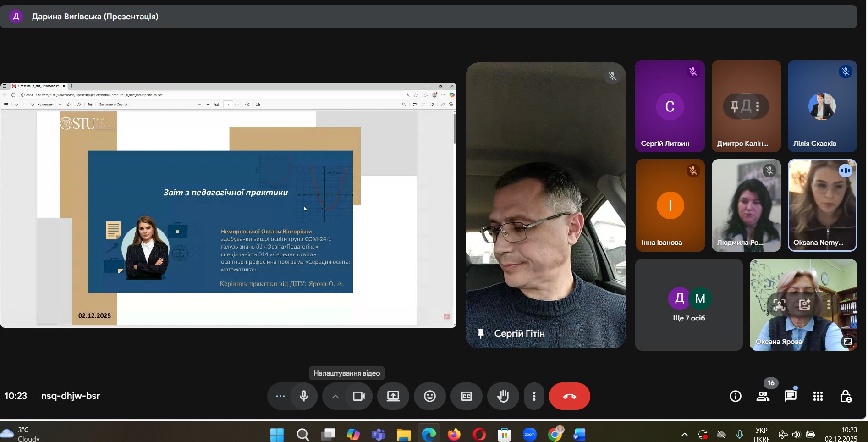Screen dimensions: 868x442
Task: Pin Дмитро Калін's tile using pin icon
Action: [735, 106]
